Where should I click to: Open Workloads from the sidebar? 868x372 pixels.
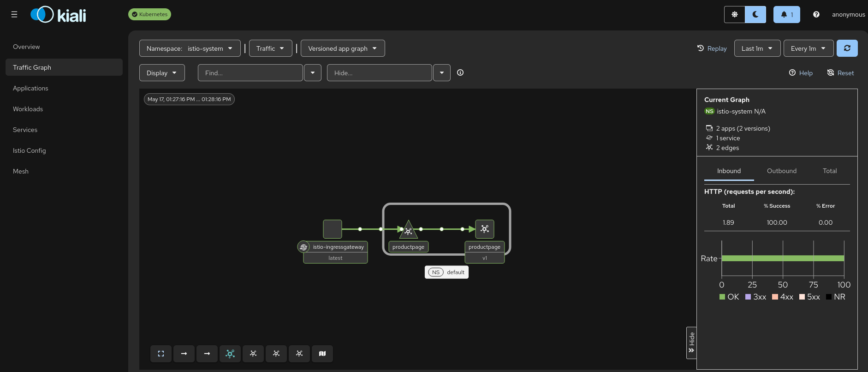64,109
